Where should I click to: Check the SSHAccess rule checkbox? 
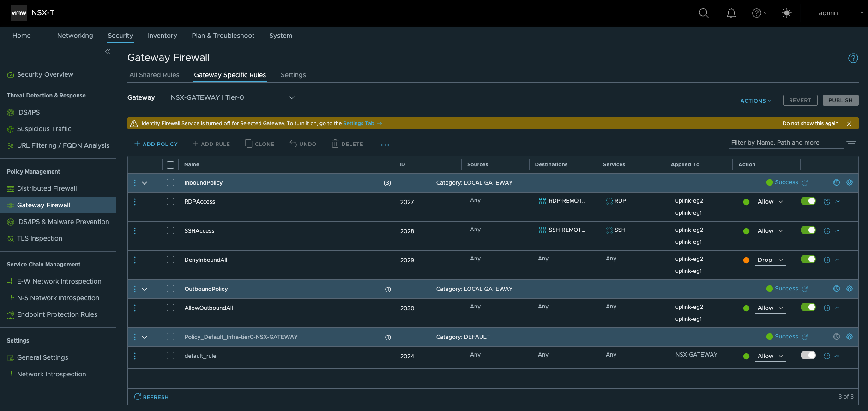(x=170, y=231)
